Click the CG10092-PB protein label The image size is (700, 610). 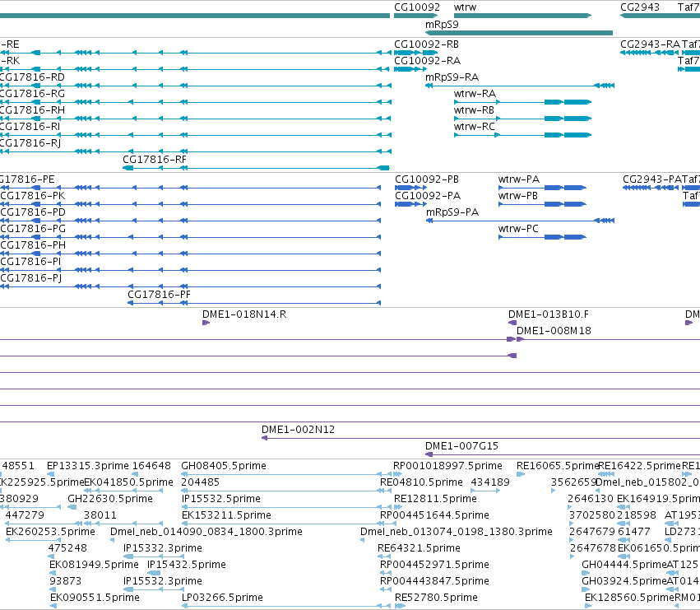click(427, 179)
